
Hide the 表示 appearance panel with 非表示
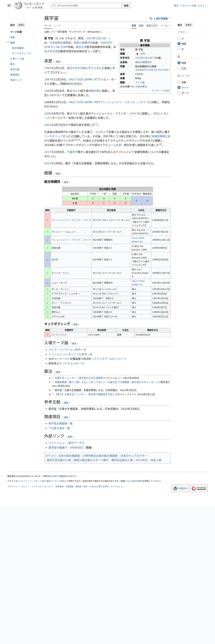pos(189,25)
